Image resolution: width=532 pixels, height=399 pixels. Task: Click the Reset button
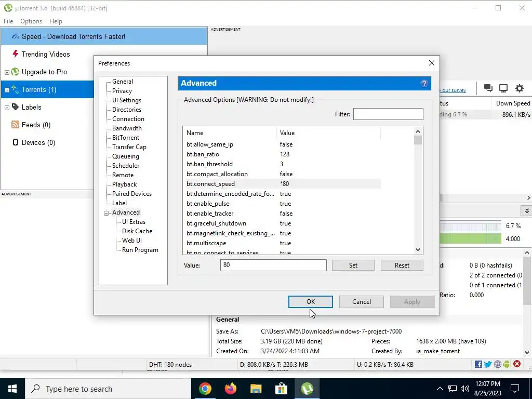pos(402,265)
